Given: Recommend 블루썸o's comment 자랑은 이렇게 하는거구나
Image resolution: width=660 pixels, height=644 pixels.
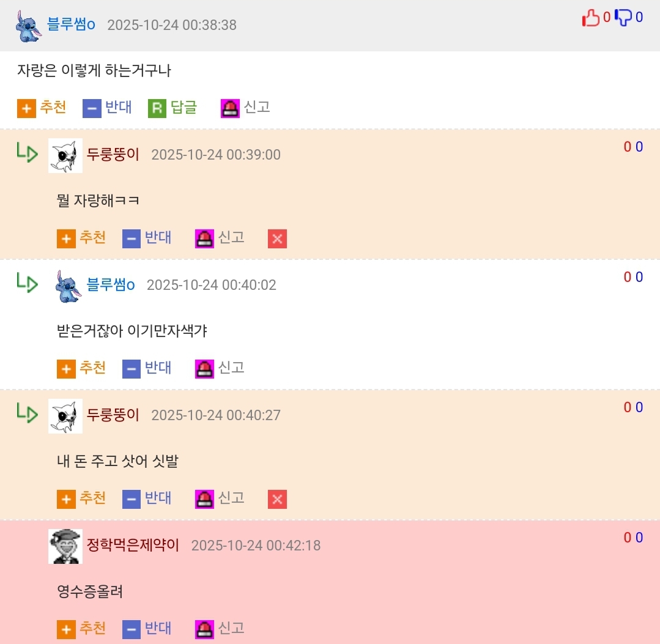Looking at the screenshot, I should pos(42,108).
